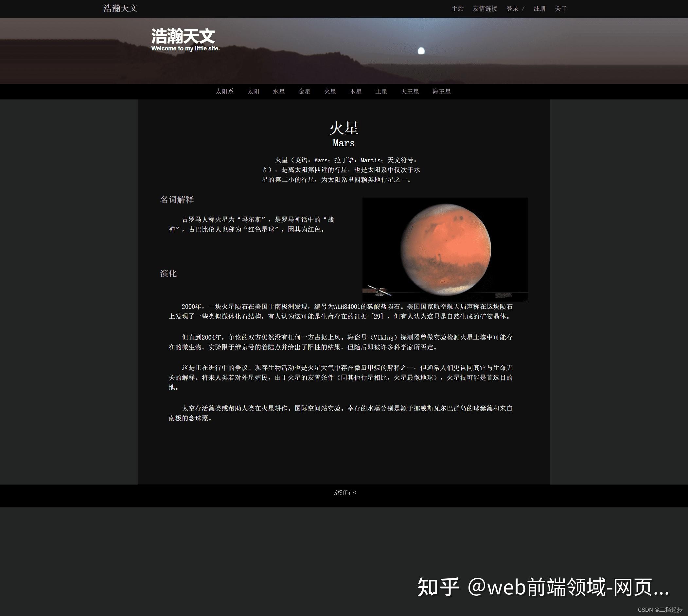This screenshot has height=616, width=688.
Task: Click the 版权所有 footer text
Action: [x=344, y=493]
